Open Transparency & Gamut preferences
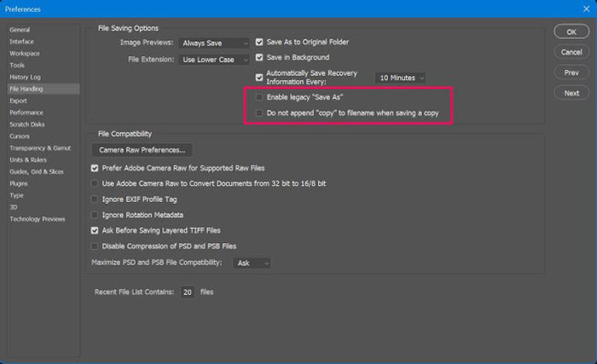Viewport: 597px width, 364px height. (x=40, y=148)
